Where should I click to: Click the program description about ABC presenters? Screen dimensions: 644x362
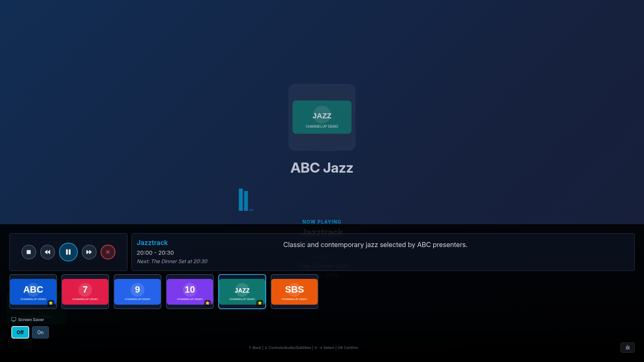(375, 245)
